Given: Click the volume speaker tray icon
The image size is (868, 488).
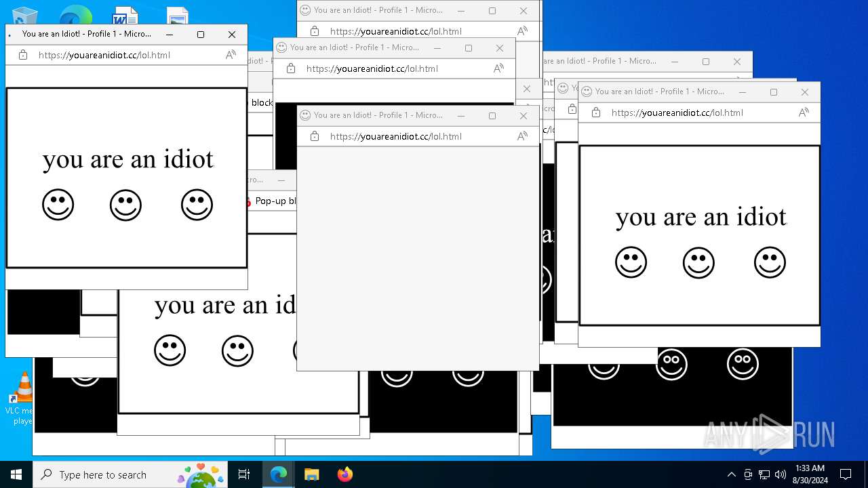Looking at the screenshot, I should (x=781, y=474).
